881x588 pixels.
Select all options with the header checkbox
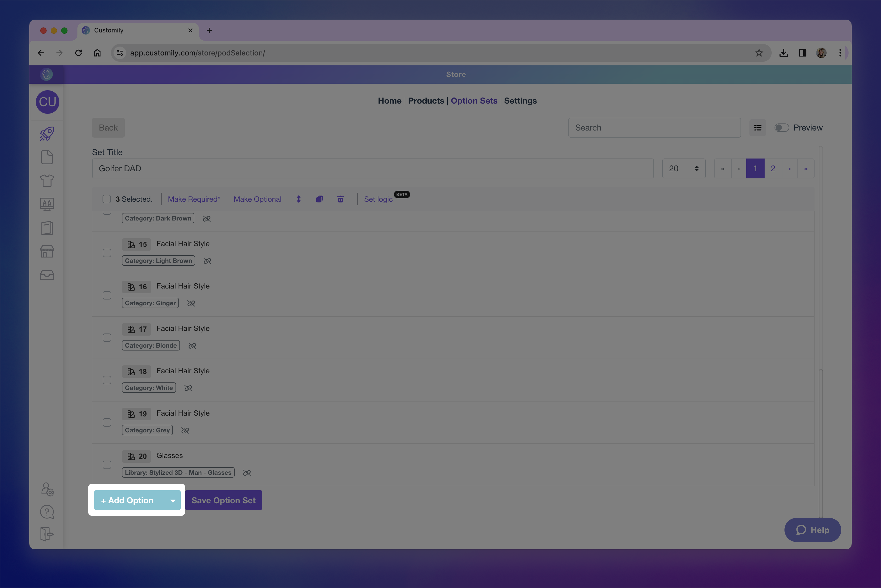pos(107,199)
